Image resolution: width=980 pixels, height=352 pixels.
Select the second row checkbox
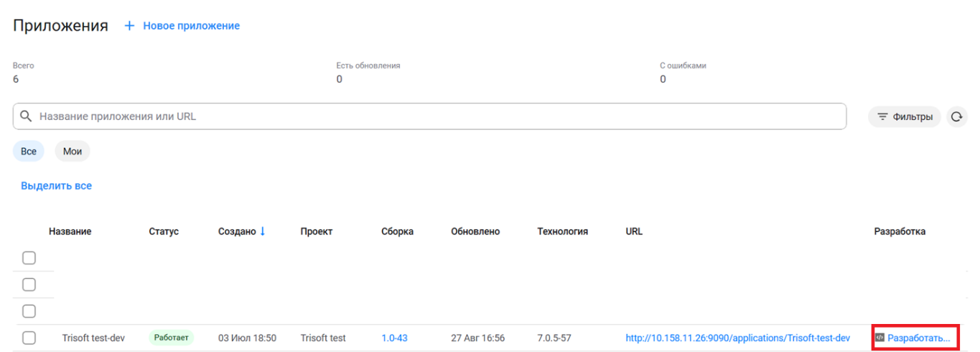pyautogui.click(x=29, y=284)
